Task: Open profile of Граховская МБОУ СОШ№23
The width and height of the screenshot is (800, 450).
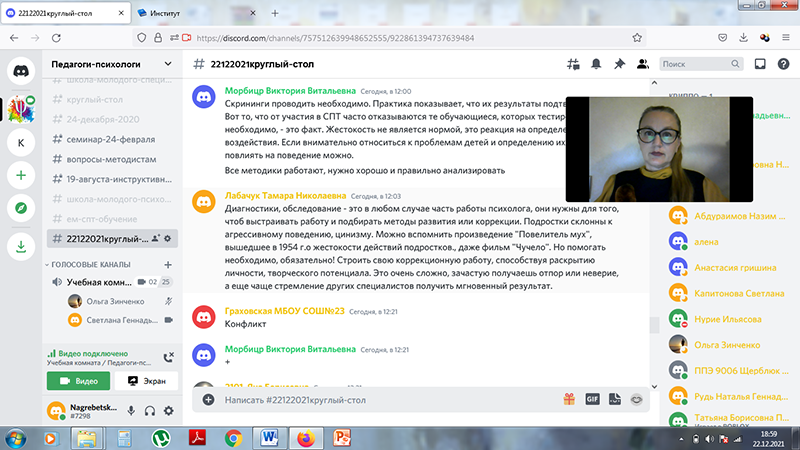Action: click(x=285, y=311)
